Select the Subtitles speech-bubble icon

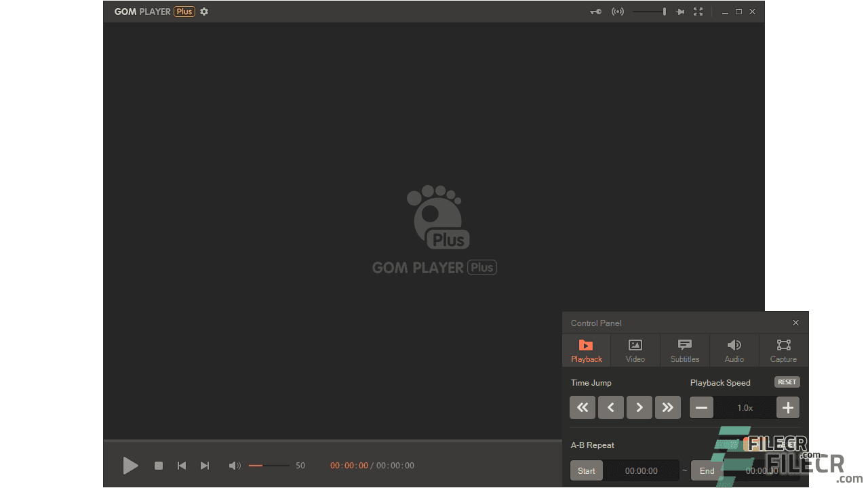click(684, 350)
